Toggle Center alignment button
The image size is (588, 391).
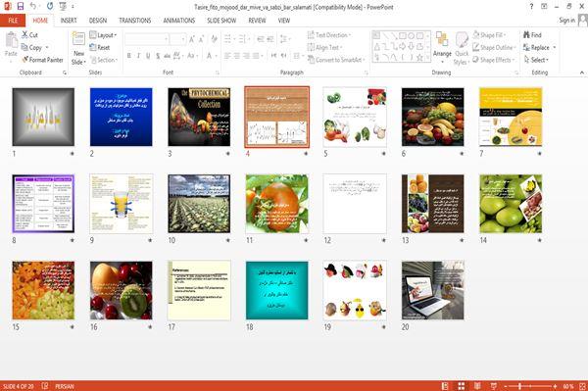pyautogui.click(x=237, y=56)
